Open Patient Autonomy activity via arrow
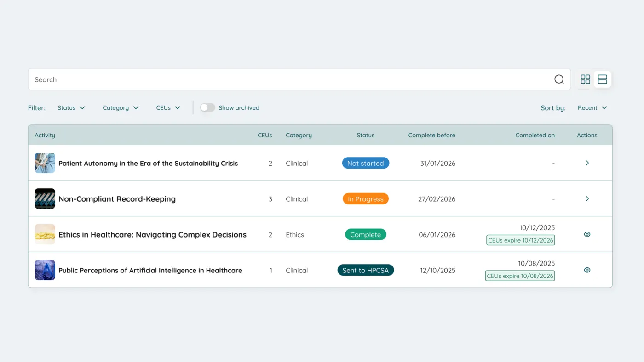The height and width of the screenshot is (362, 644). click(587, 163)
